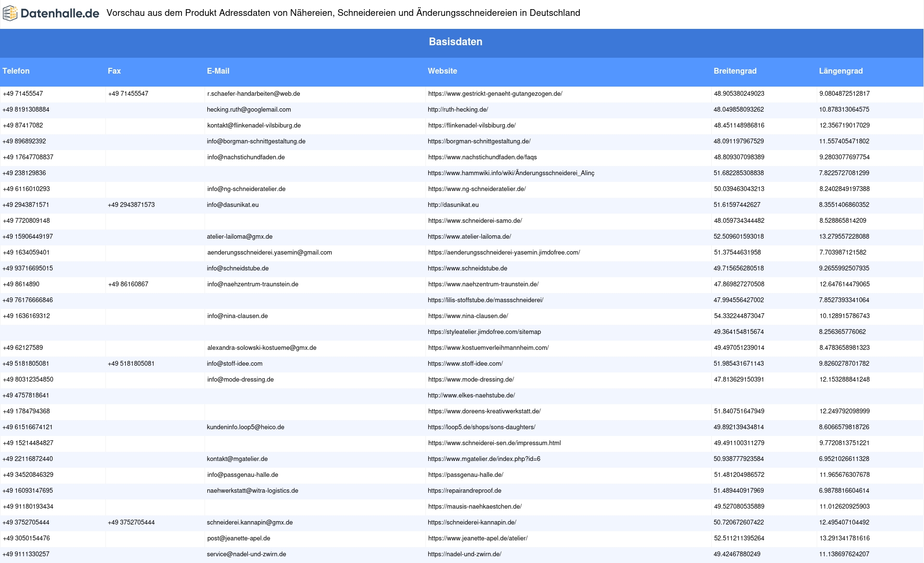The height and width of the screenshot is (563, 924).
Task: Click website www.elkes-naehstube.de
Action: pyautogui.click(x=471, y=396)
